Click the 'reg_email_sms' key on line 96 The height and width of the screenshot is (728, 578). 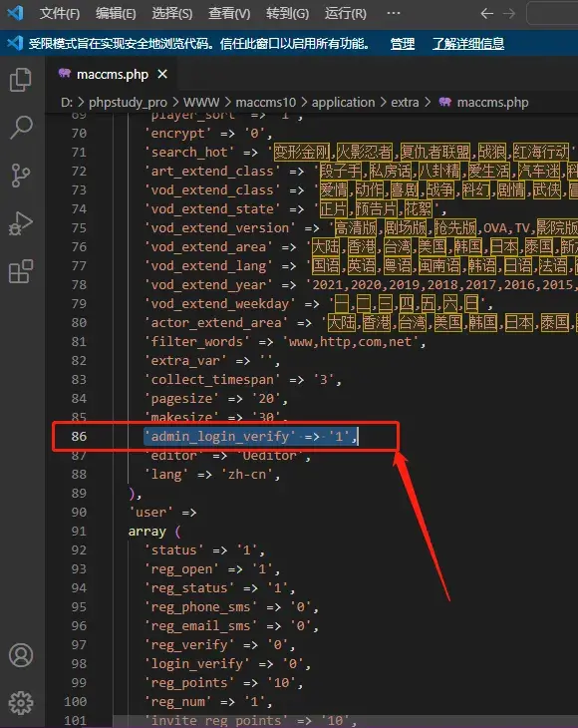[200, 626]
